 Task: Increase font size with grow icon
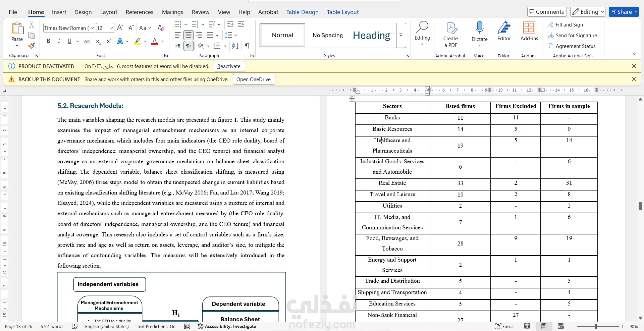pos(120,28)
